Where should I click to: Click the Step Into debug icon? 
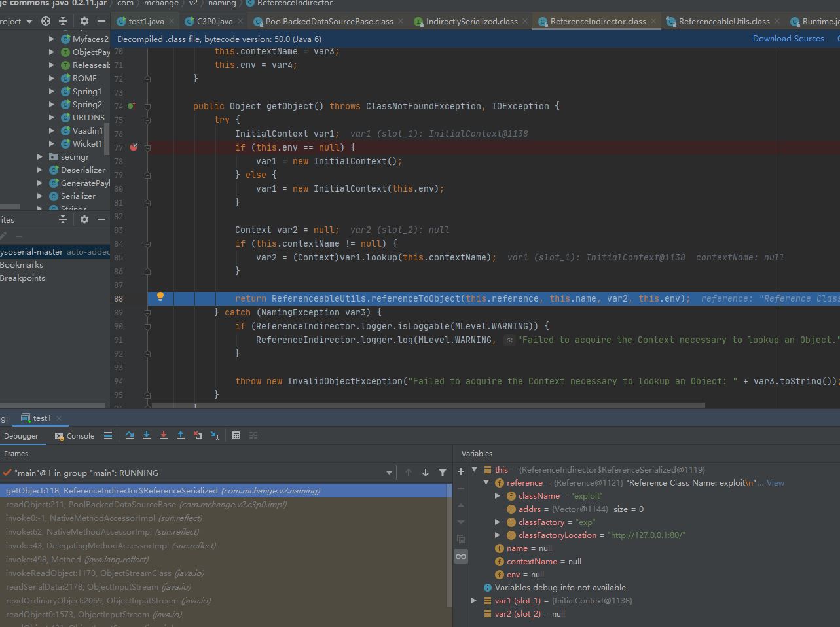[146, 435]
